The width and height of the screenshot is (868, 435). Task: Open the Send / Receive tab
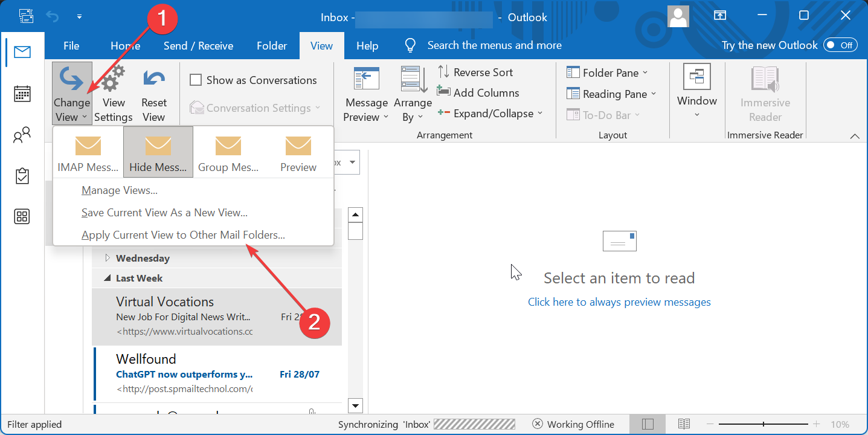(x=198, y=46)
